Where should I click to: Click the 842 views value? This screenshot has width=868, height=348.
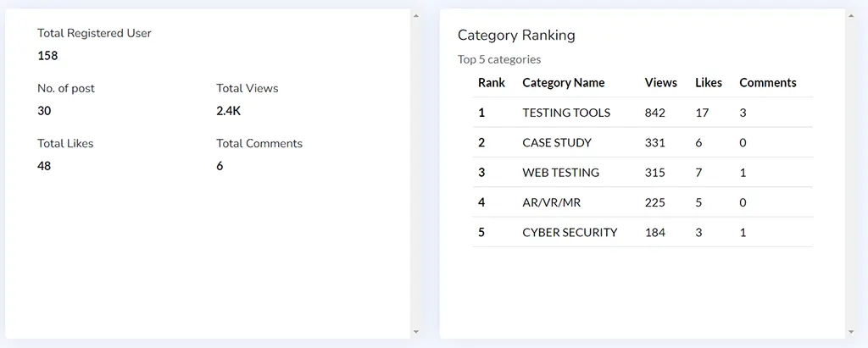point(655,113)
